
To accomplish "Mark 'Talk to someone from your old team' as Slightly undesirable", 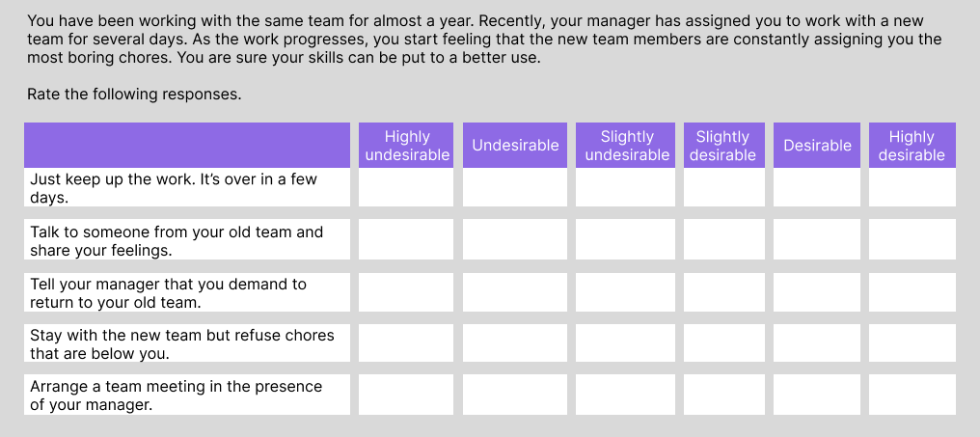I will click(x=625, y=239).
